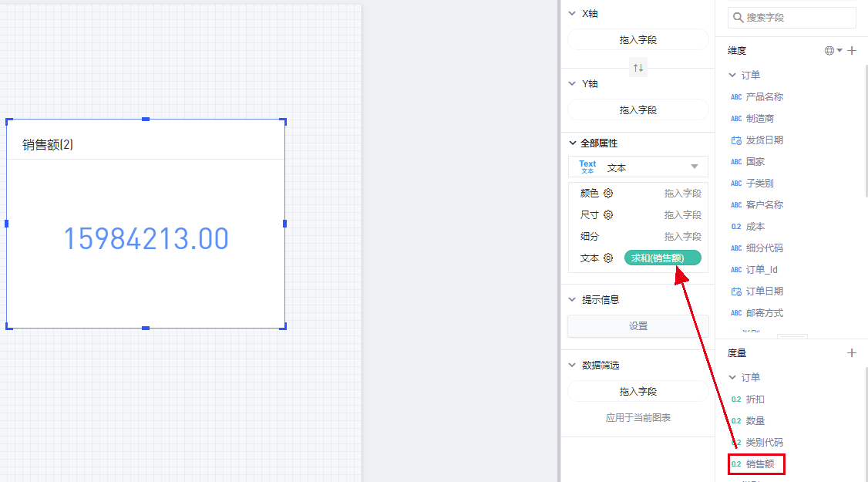The width and height of the screenshot is (868, 482).
Task: Open the 颜色 settings gear
Action: (x=608, y=194)
